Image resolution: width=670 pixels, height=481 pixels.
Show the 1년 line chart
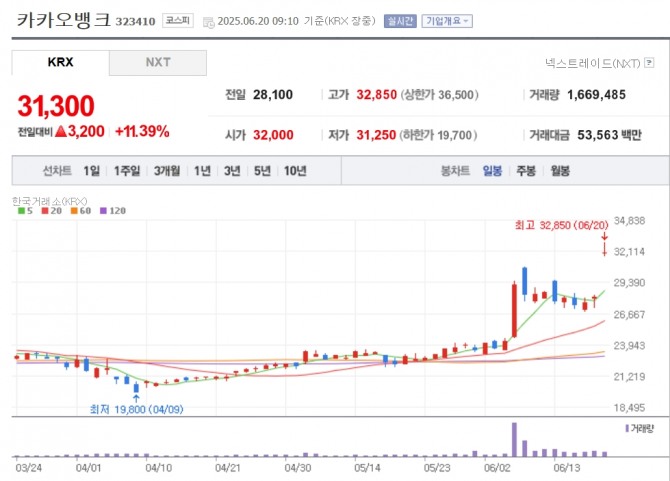click(202, 171)
